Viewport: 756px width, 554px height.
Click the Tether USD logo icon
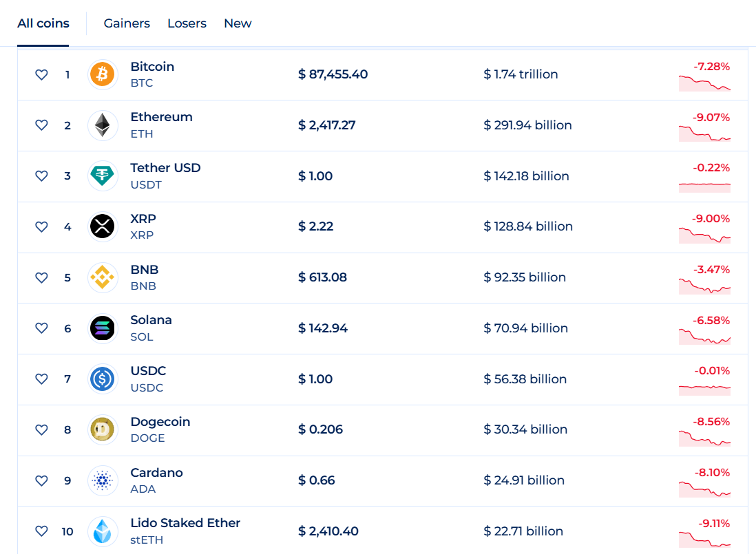102,176
